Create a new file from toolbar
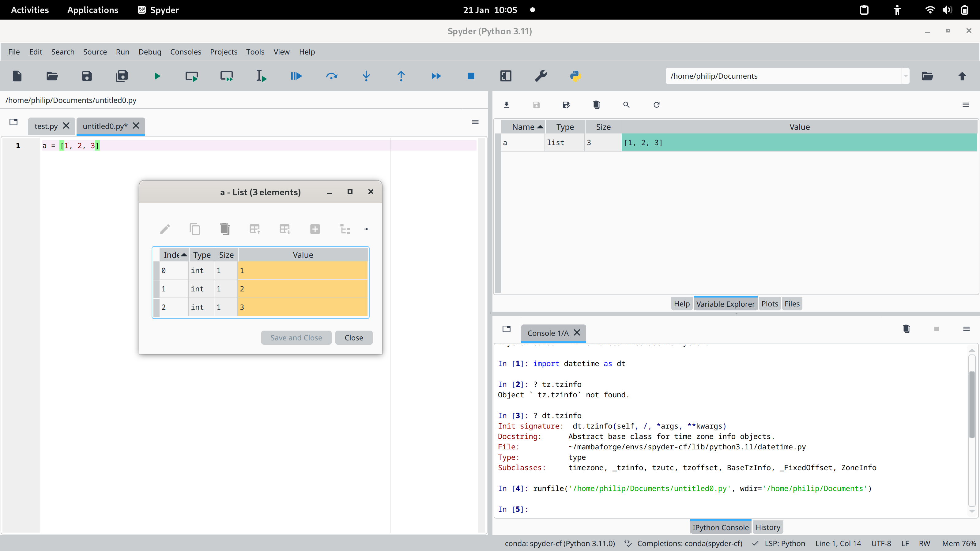 pyautogui.click(x=17, y=76)
